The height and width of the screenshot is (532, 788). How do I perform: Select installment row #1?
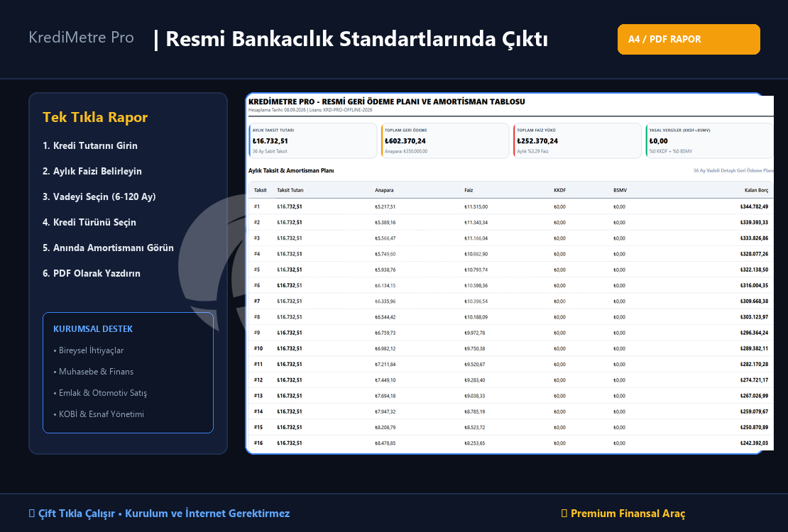(510, 206)
